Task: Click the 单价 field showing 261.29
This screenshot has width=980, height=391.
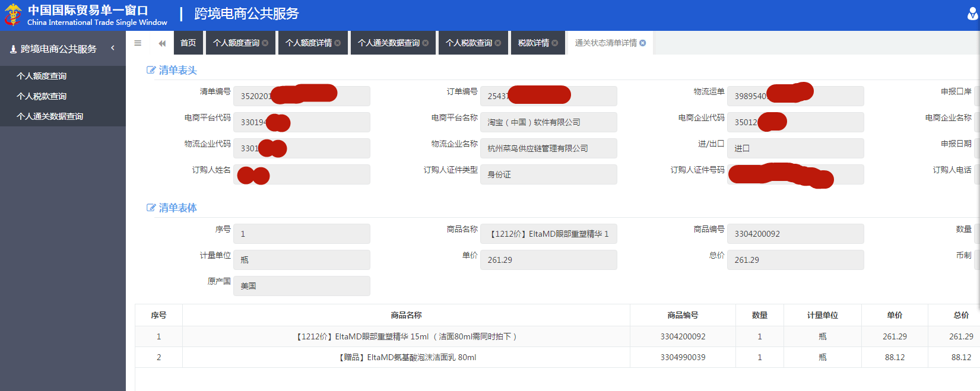Action: 548,260
